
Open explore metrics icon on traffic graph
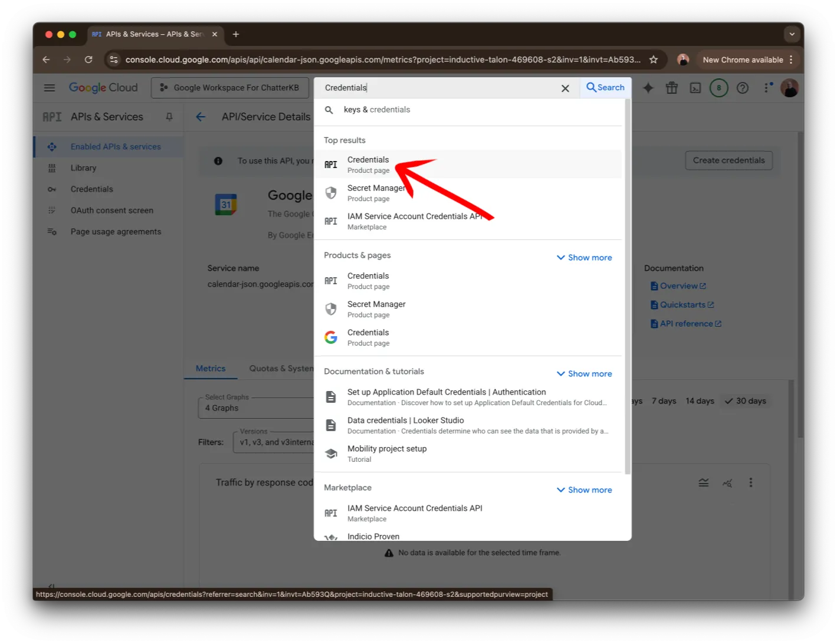tap(727, 483)
